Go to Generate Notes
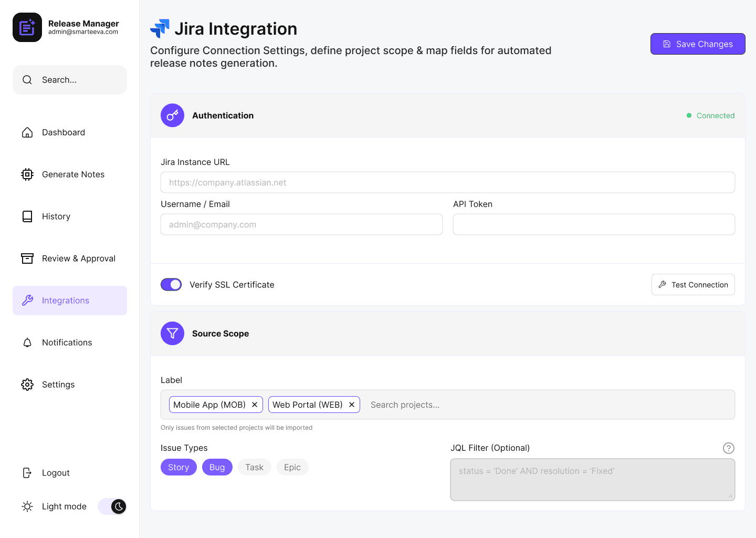The image size is (756, 538). (70, 174)
